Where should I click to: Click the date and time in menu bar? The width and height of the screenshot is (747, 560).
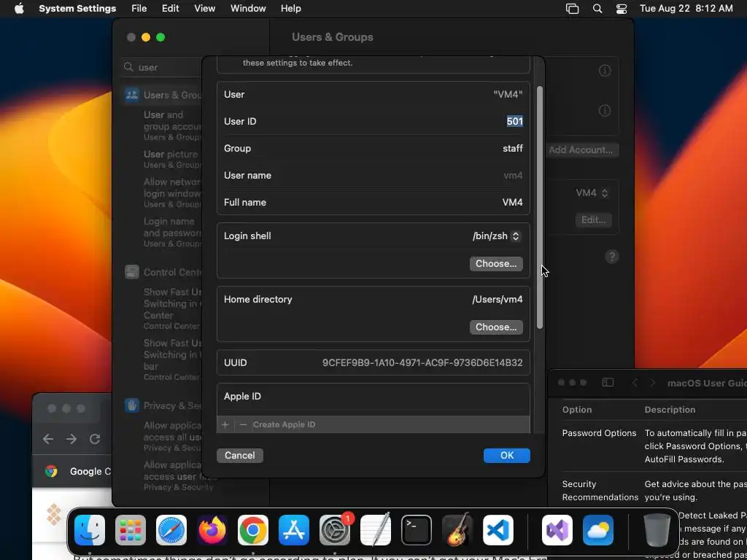pyautogui.click(x=686, y=9)
